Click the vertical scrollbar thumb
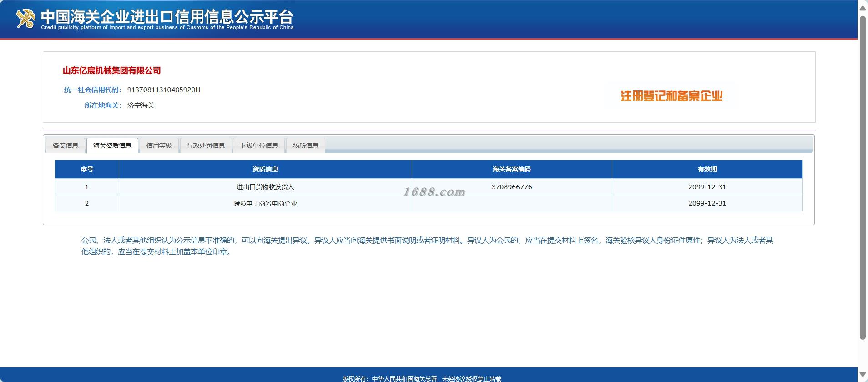The height and width of the screenshot is (382, 868). (x=863, y=177)
